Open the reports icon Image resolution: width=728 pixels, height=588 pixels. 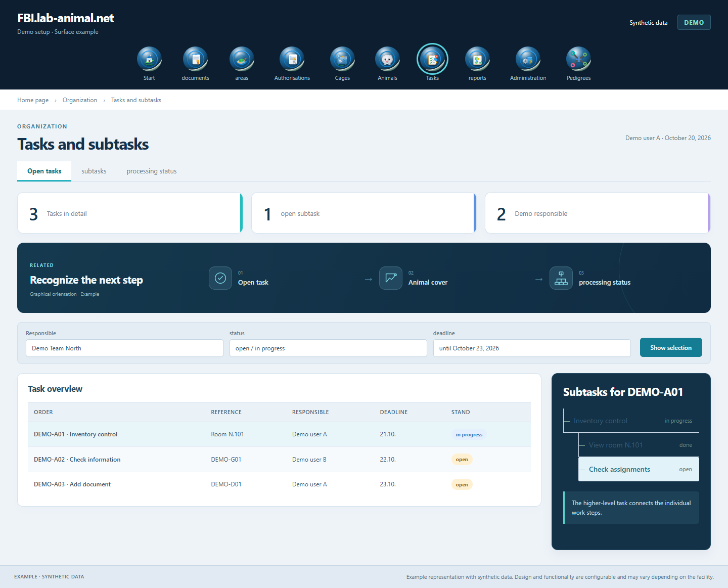[477, 59]
